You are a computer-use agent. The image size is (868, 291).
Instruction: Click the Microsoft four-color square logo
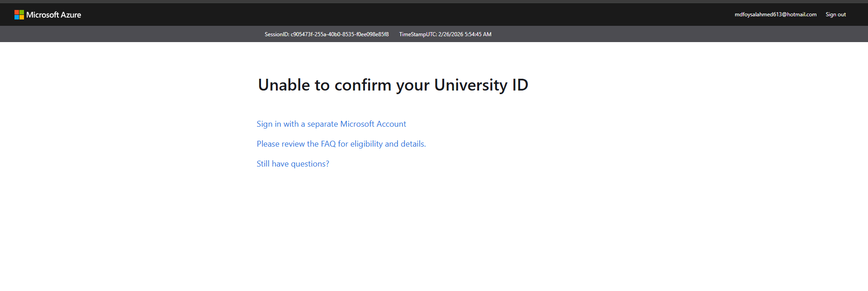pos(19,14)
